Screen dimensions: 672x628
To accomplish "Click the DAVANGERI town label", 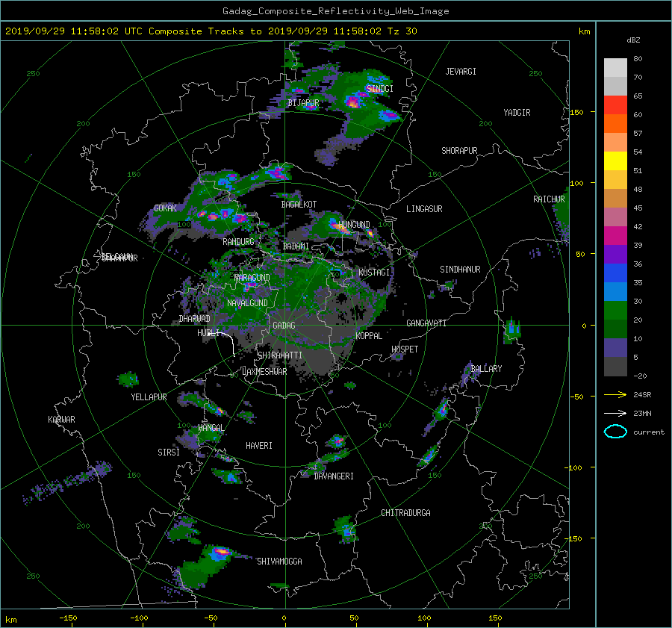I will tap(334, 476).
